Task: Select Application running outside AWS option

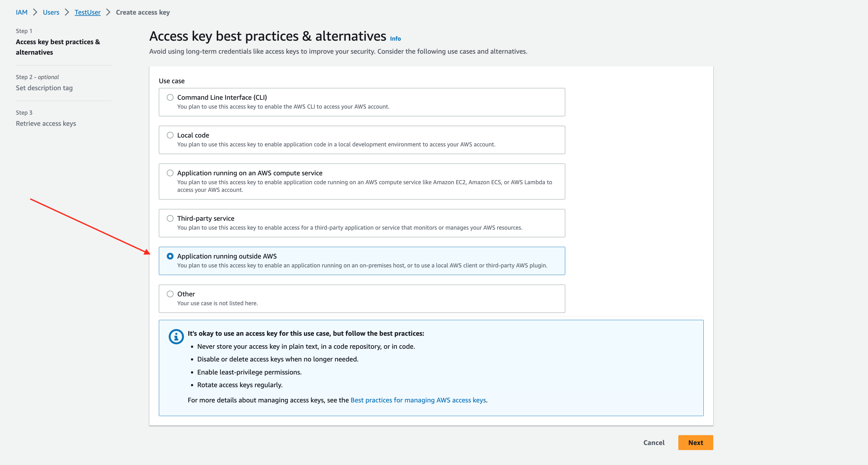Action: 170,256
